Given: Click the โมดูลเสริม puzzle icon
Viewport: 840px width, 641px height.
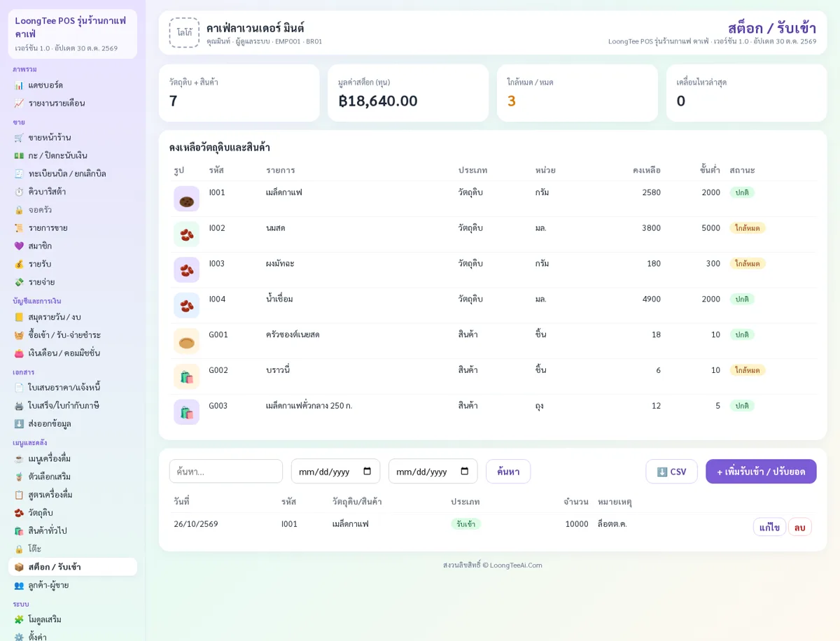Looking at the screenshot, I should [19, 620].
